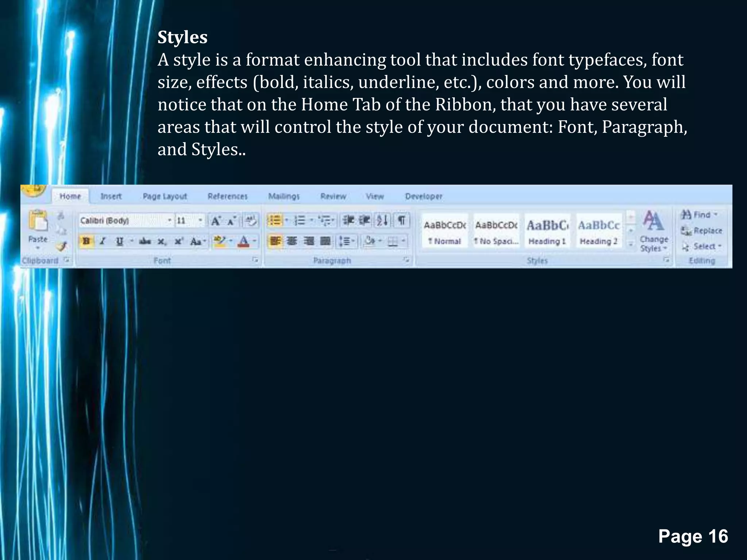Click the Select button

click(702, 246)
